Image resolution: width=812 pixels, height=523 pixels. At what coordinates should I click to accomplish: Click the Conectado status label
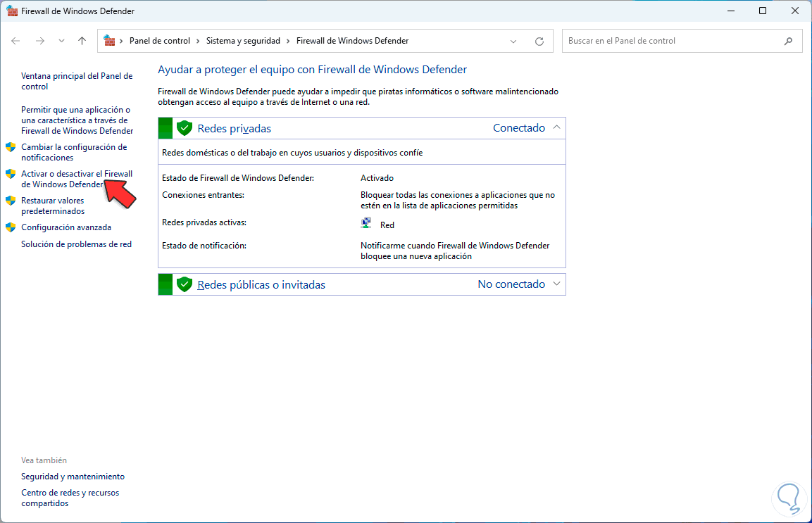pyautogui.click(x=519, y=128)
